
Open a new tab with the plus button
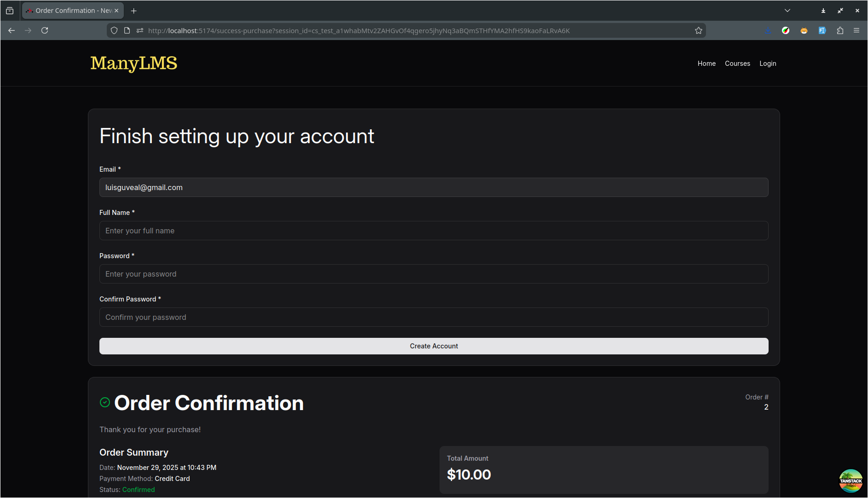tap(133, 10)
